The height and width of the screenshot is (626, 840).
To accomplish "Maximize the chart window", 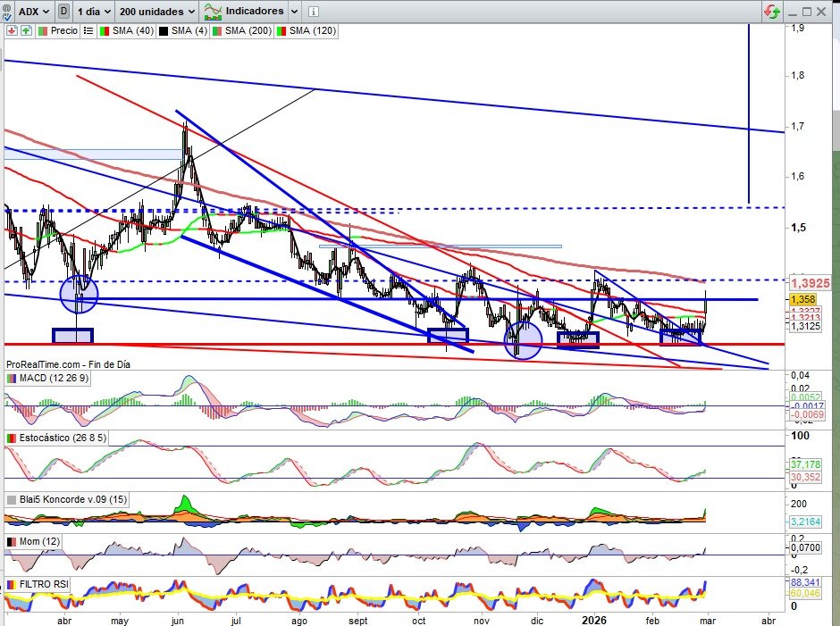I will (807, 12).
